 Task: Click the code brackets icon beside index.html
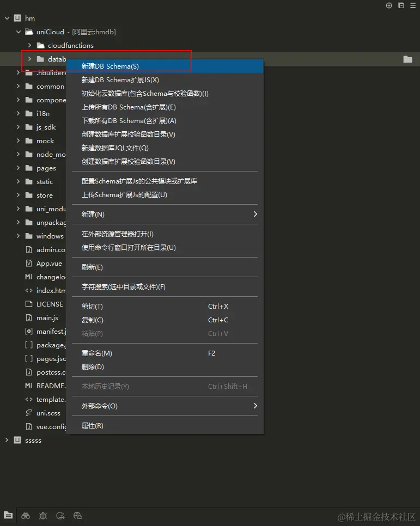coord(29,291)
